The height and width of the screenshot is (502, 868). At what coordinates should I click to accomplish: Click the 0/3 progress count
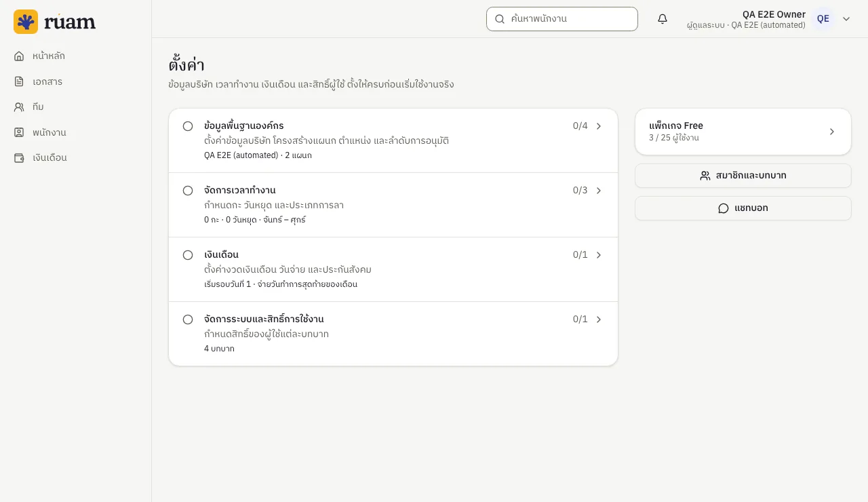[580, 190]
